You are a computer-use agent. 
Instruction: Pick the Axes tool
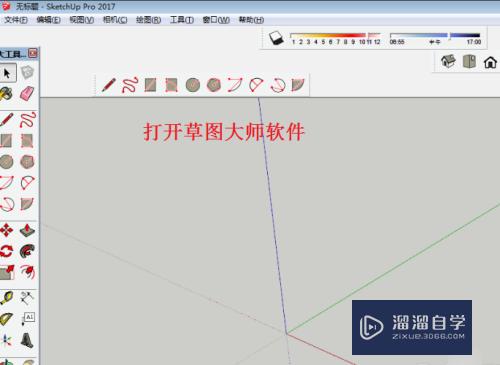pos(6,340)
